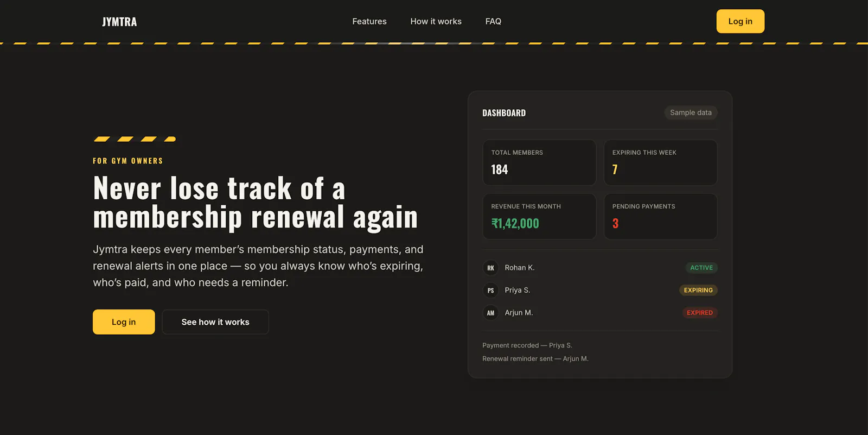Click the See how it works button
Image resolution: width=868 pixels, height=435 pixels.
point(215,322)
